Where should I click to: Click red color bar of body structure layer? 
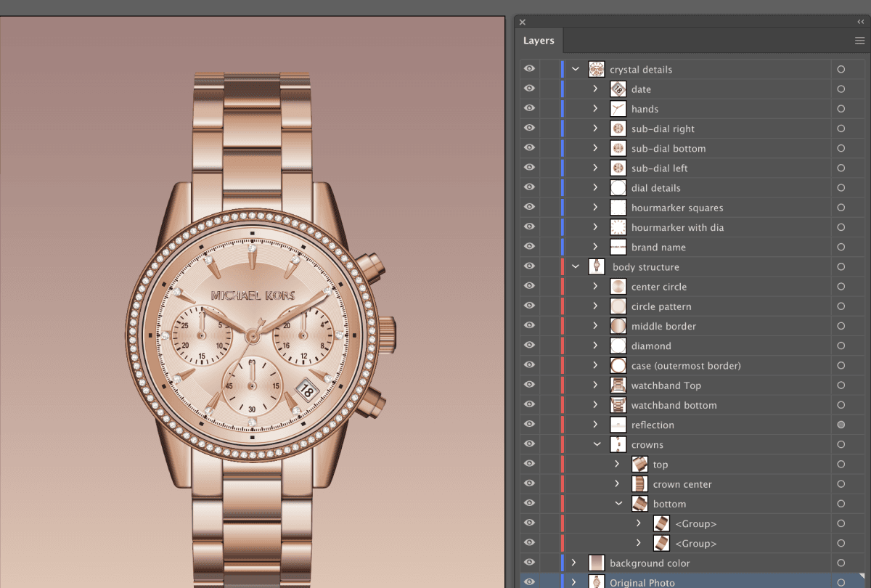pos(563,266)
